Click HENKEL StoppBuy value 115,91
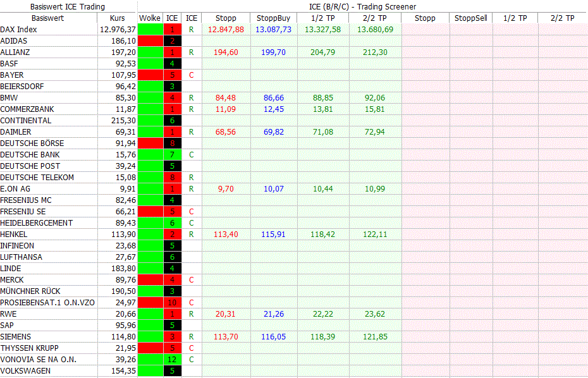The width and height of the screenshot is (588, 378). coord(273,235)
